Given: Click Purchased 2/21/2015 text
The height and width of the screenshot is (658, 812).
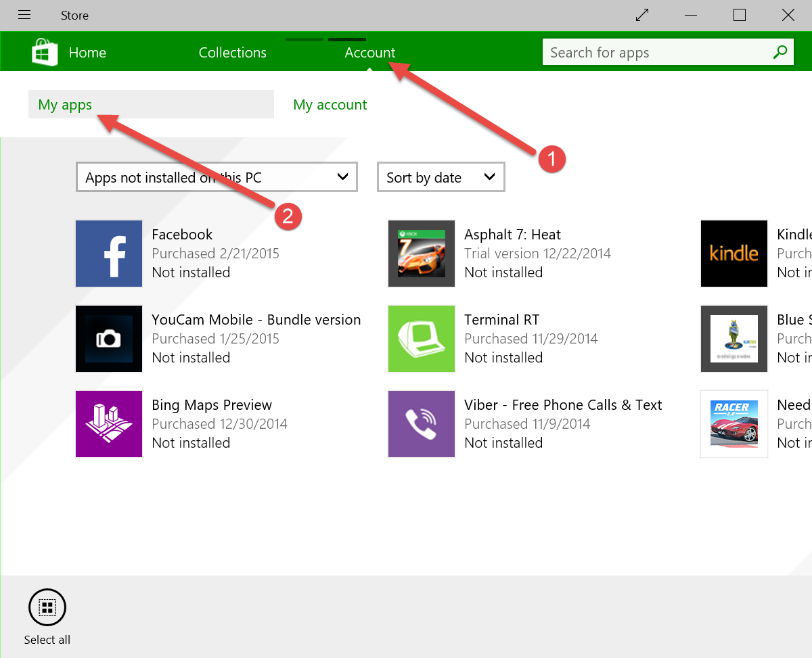Looking at the screenshot, I should 215,254.
